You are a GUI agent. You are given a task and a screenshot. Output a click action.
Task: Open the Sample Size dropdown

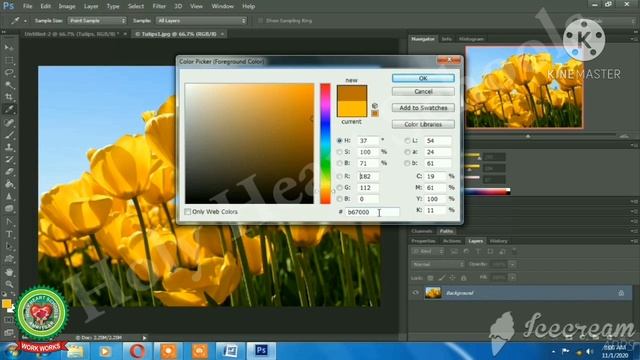click(97, 20)
